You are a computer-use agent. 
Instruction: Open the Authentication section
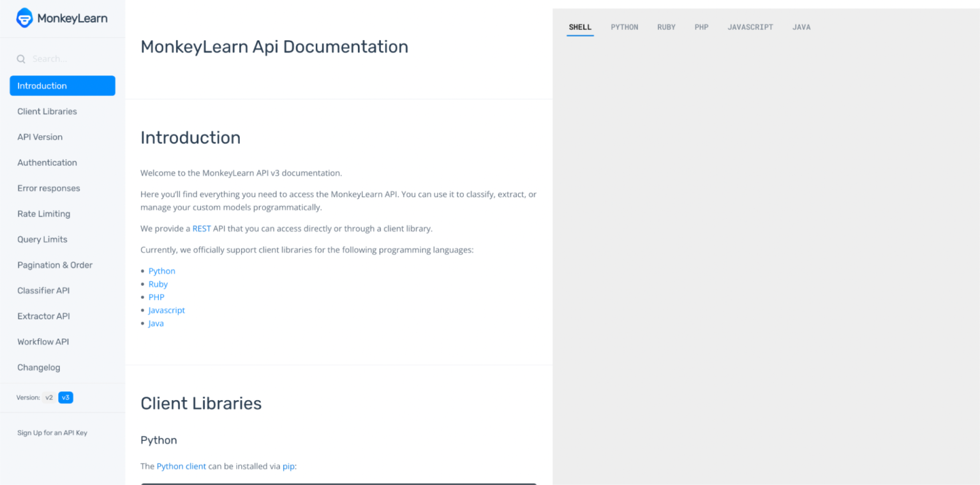[x=47, y=162]
